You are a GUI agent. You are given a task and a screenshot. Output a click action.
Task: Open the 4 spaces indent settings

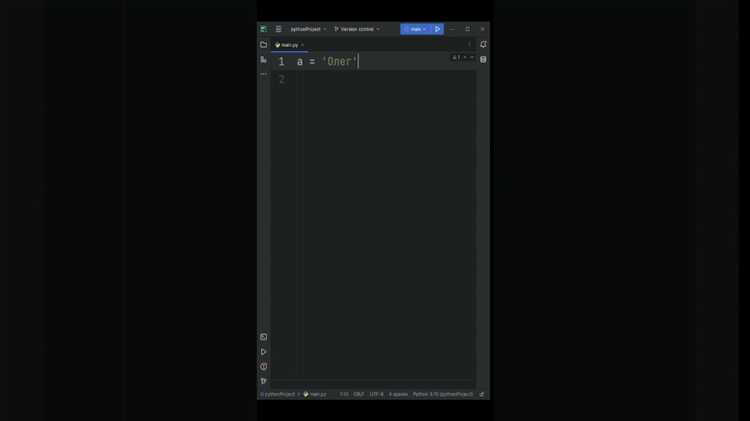tap(398, 395)
